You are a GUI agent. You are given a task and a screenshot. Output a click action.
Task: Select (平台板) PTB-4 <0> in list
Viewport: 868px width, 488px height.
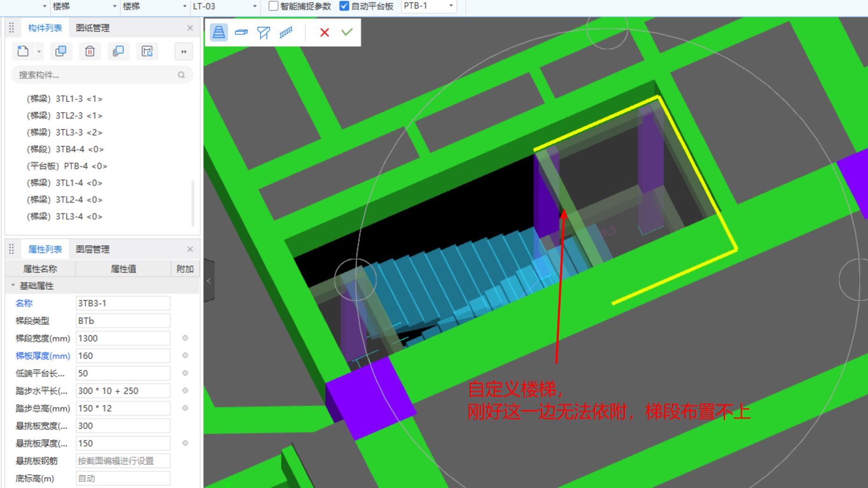coord(67,166)
